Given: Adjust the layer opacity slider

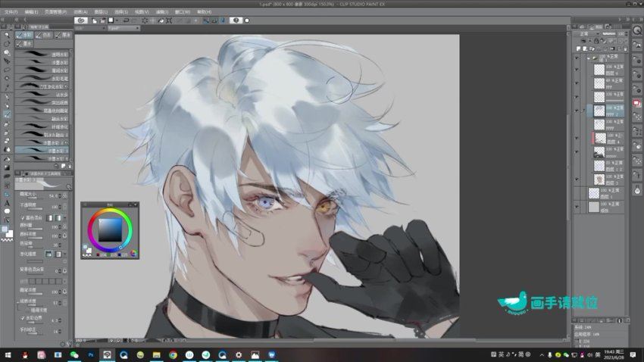Looking at the screenshot, I should pos(608,33).
